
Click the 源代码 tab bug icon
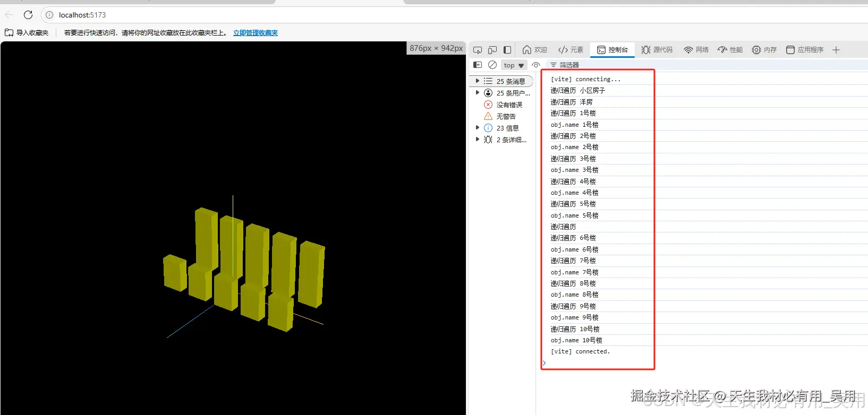click(646, 50)
